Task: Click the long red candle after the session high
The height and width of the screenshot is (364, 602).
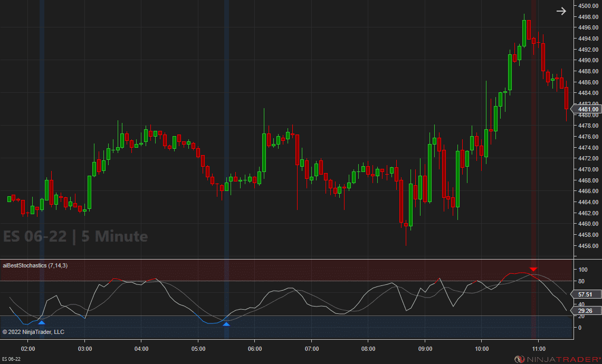Action: [x=543, y=58]
